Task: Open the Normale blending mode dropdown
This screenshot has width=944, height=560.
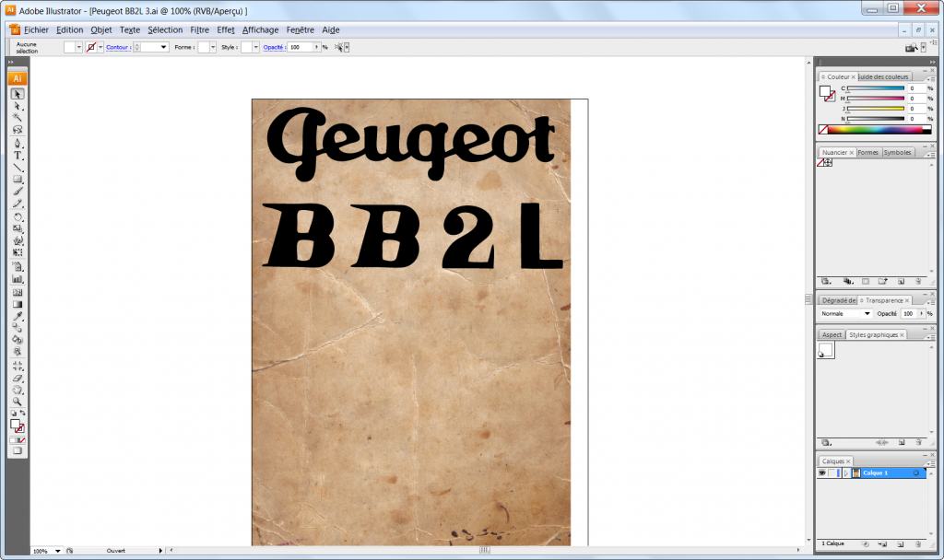Action: (845, 313)
